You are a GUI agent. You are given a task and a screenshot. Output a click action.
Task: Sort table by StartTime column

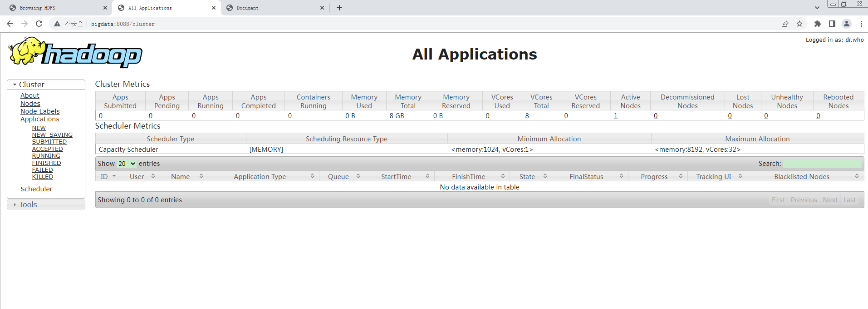click(x=400, y=176)
